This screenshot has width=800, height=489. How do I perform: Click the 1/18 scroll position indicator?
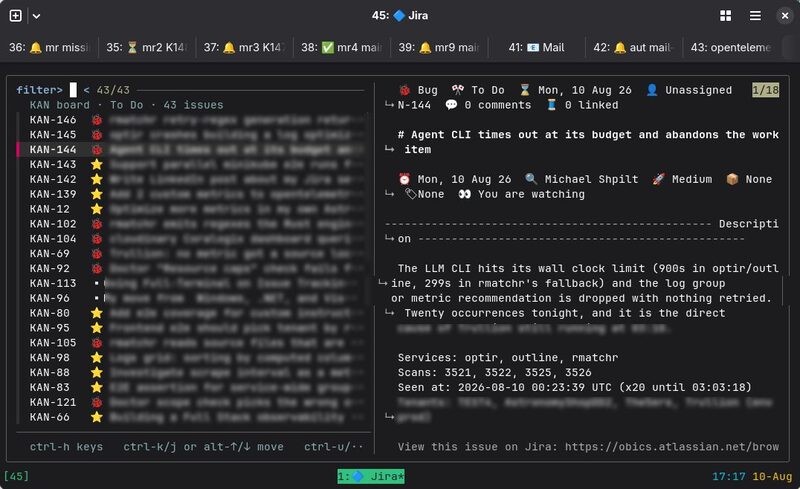click(x=765, y=90)
